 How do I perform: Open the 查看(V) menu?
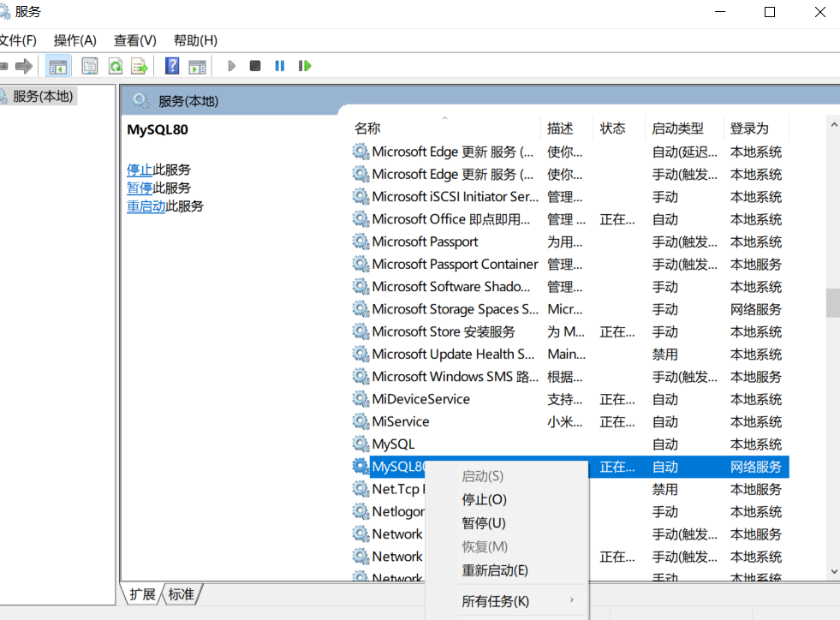pyautogui.click(x=135, y=41)
